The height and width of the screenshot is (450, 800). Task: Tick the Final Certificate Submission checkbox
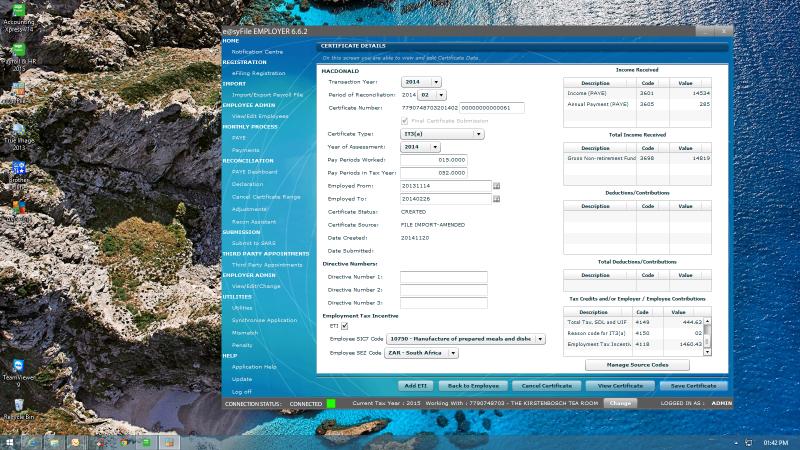pos(405,120)
